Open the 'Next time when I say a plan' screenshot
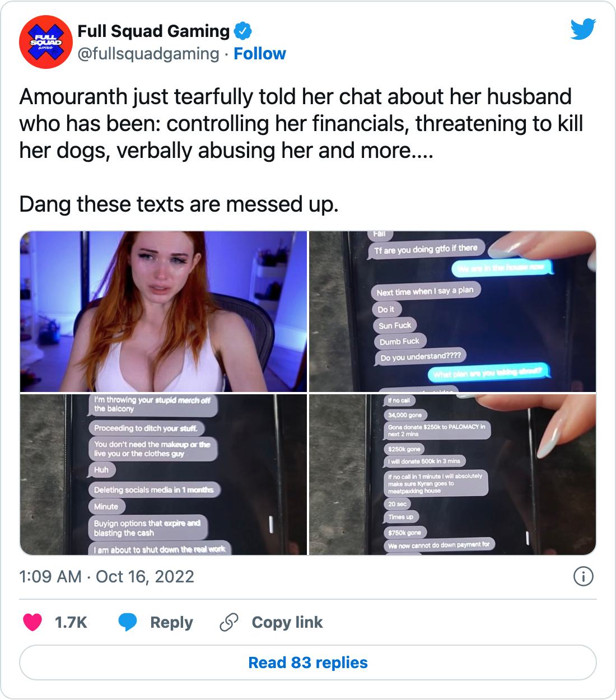Screen dimensions: 616x700 click(x=452, y=311)
